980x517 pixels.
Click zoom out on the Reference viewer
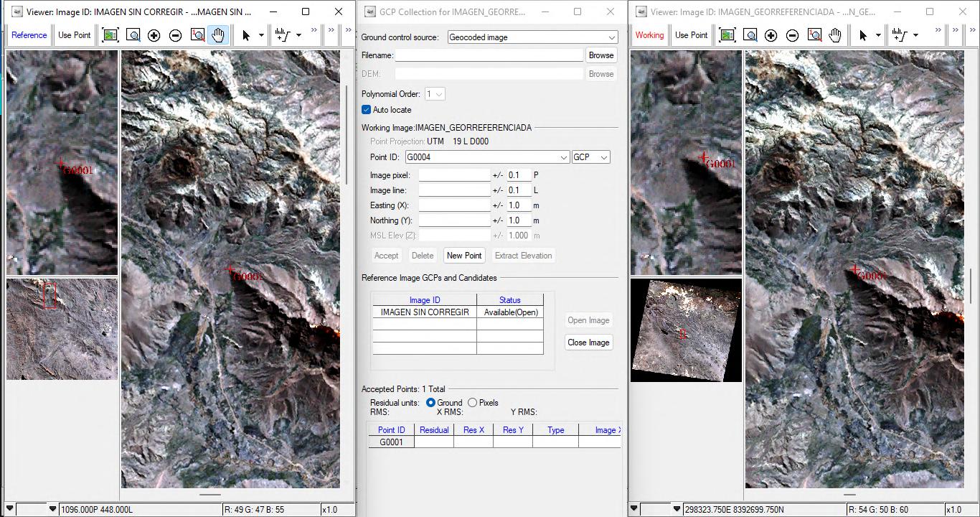[175, 35]
